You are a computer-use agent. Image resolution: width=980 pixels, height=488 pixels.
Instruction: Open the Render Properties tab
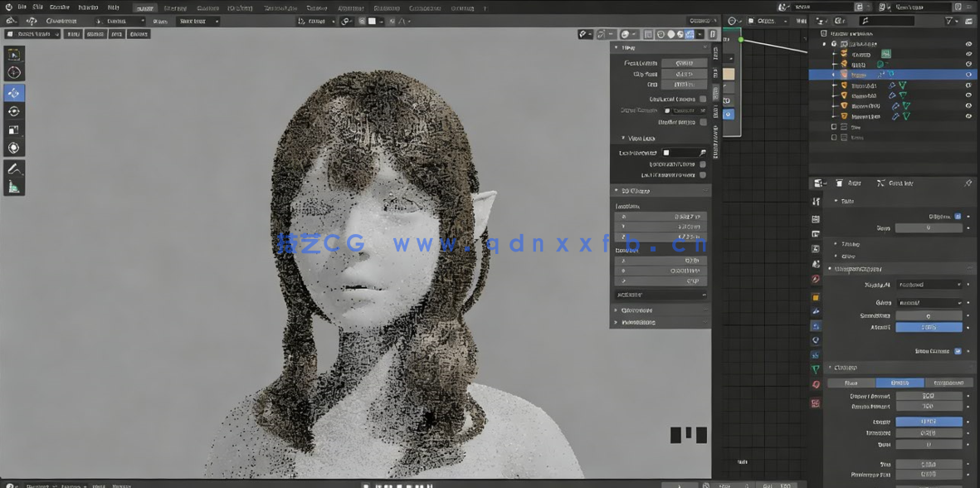click(x=816, y=217)
